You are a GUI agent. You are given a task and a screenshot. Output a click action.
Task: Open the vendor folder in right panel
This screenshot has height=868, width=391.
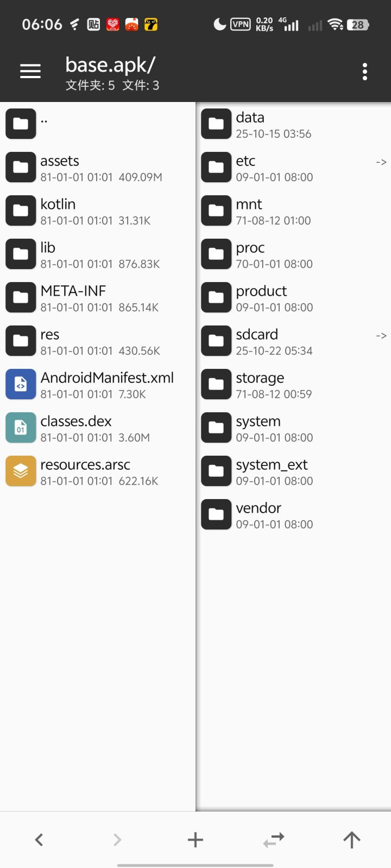pos(293,514)
